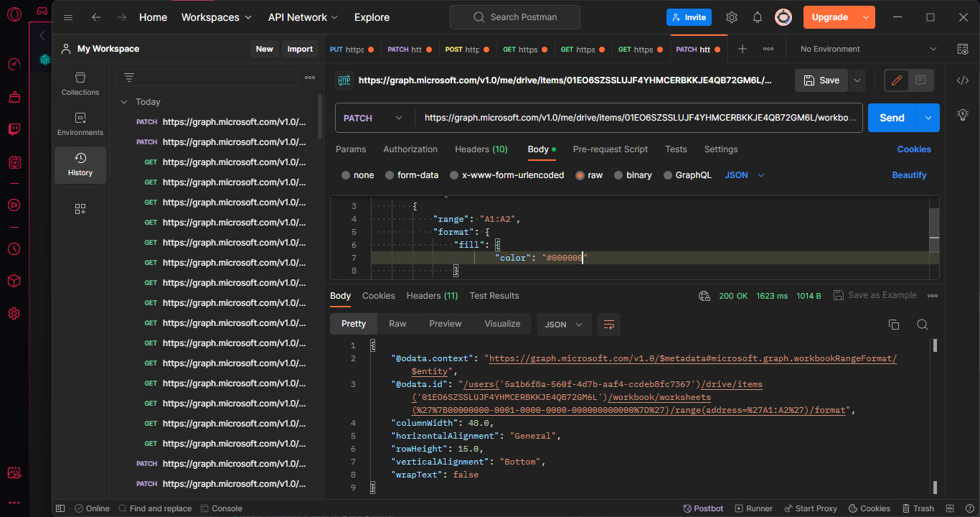
Task: Open response more options menu
Action: pos(933,295)
